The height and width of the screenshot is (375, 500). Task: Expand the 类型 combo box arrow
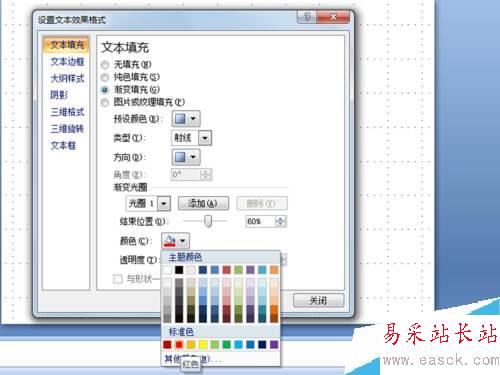(x=205, y=138)
